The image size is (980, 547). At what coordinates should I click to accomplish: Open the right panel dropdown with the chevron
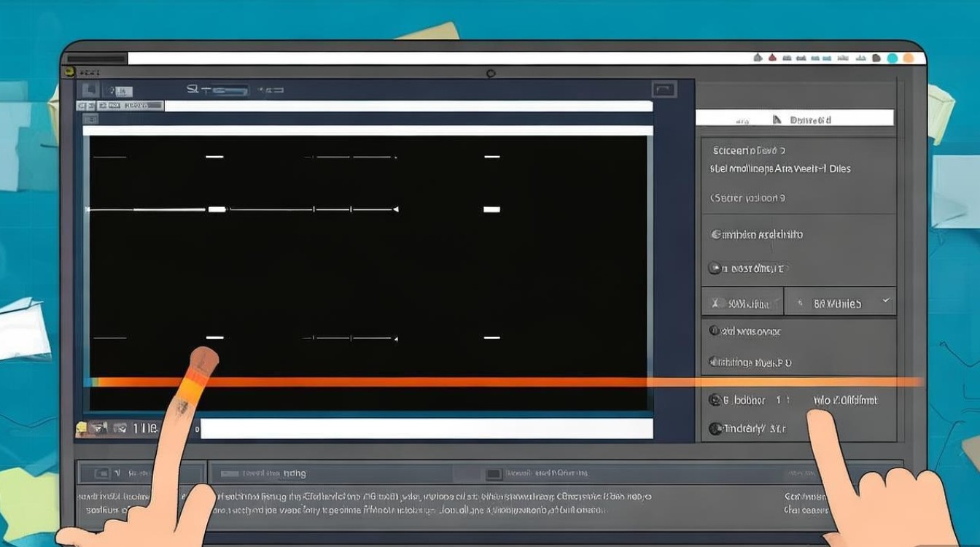pos(840,302)
